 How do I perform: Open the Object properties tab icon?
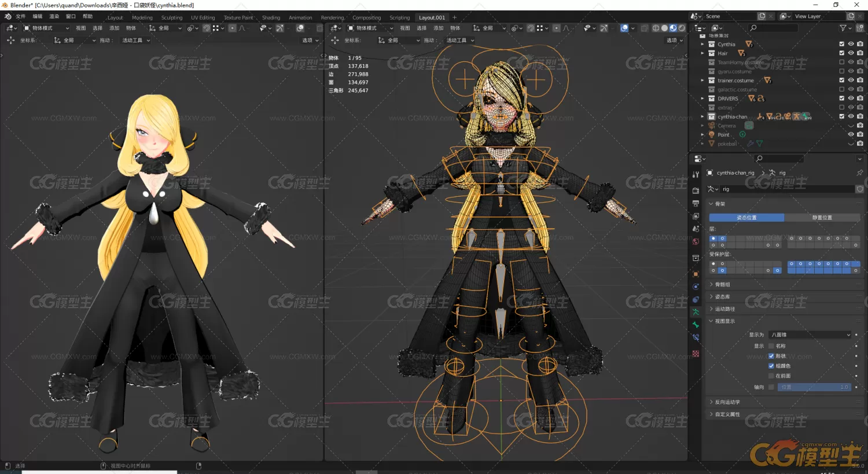pyautogui.click(x=696, y=274)
